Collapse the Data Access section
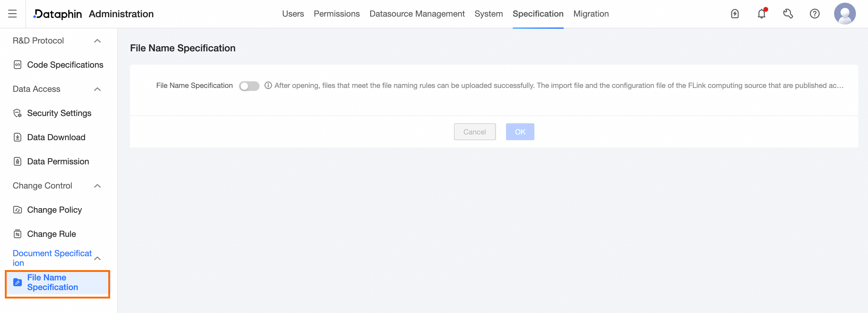868x313 pixels. coord(97,89)
